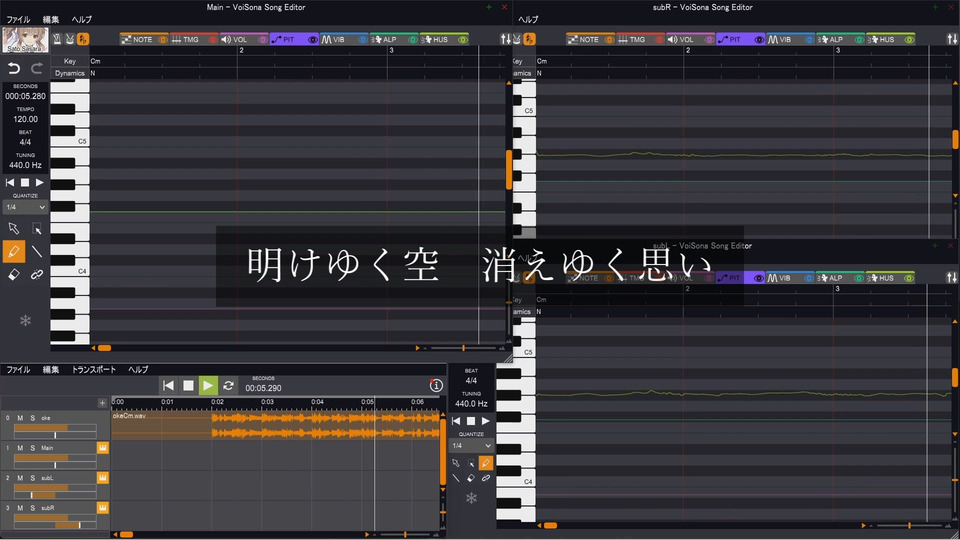The width and height of the screenshot is (960, 540).
Task: Solo the subR track
Action: click(32, 508)
